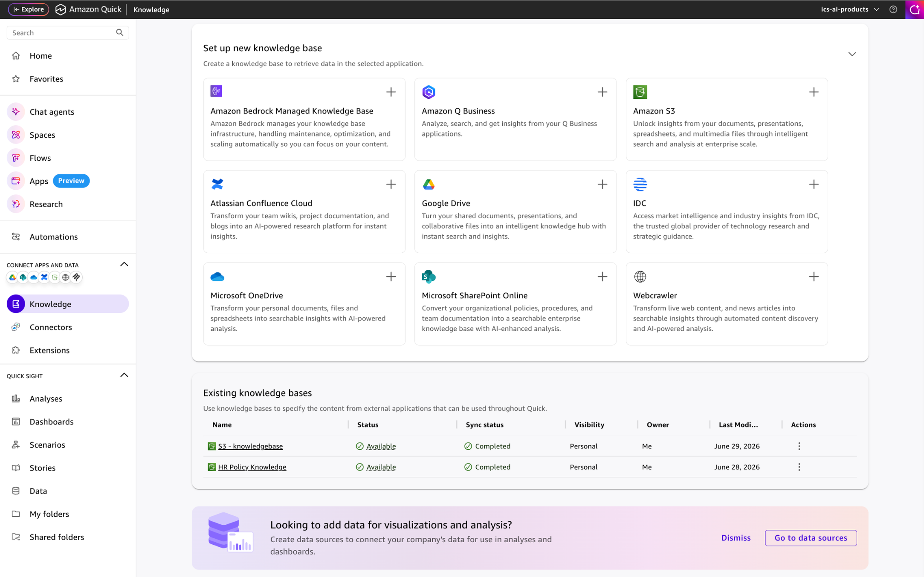Screen dimensions: 924x578
Task: Open the HR Policy Knowledge link
Action: pos(252,467)
